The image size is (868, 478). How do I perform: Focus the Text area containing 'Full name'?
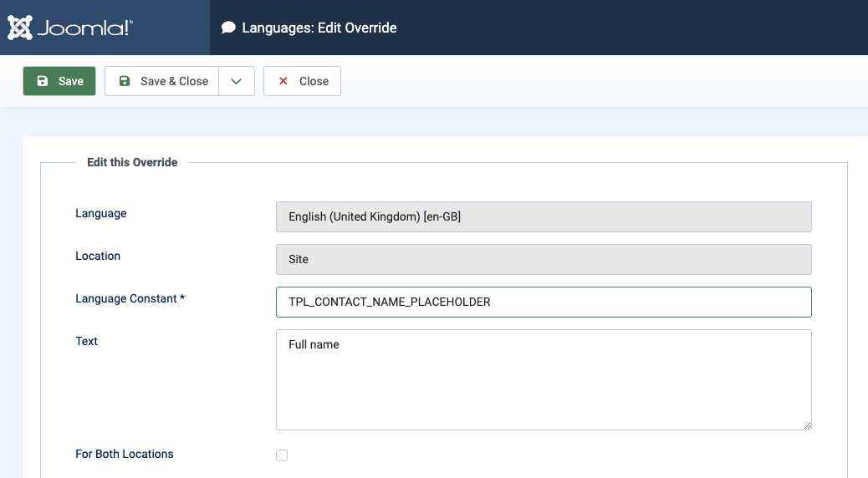pos(544,379)
